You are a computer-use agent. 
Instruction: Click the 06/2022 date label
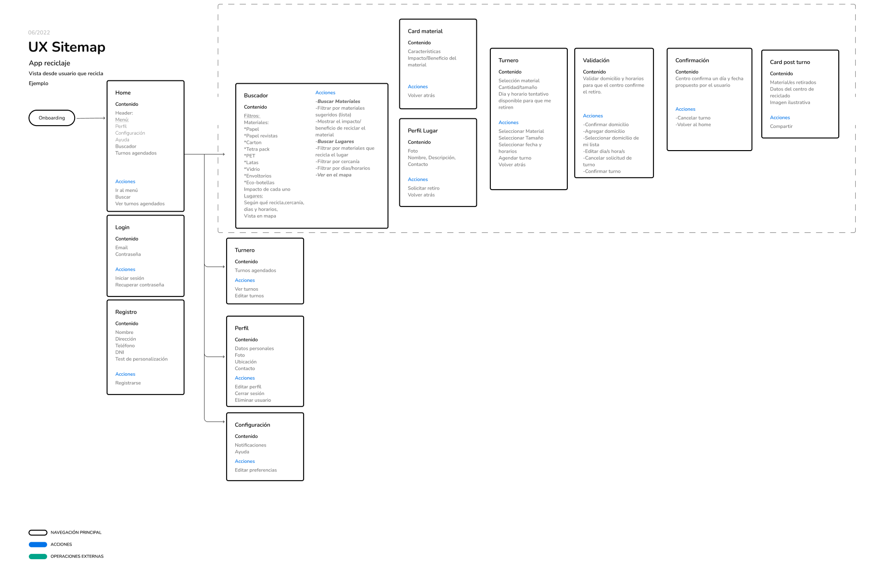coord(39,33)
